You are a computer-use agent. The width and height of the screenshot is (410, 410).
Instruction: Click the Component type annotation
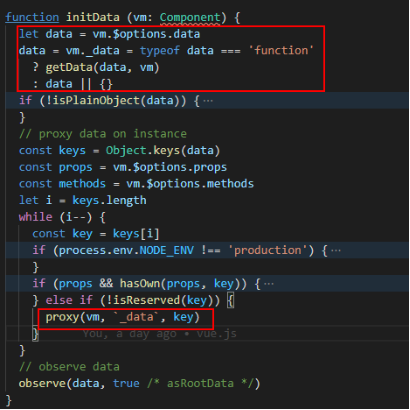(x=190, y=17)
